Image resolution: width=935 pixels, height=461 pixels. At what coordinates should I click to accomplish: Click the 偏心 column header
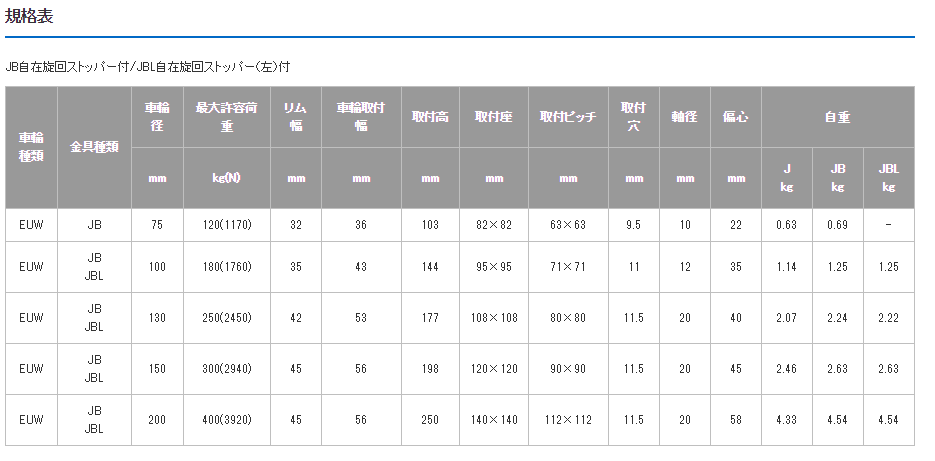[736, 117]
